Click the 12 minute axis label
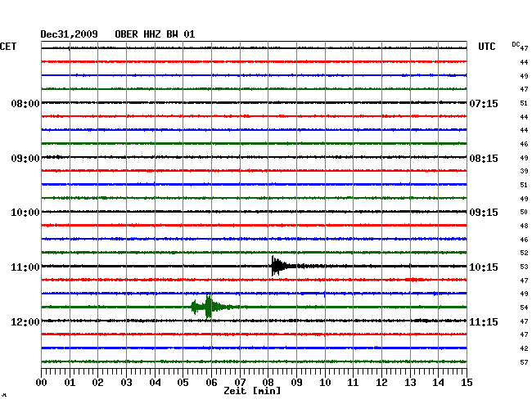 point(381,383)
